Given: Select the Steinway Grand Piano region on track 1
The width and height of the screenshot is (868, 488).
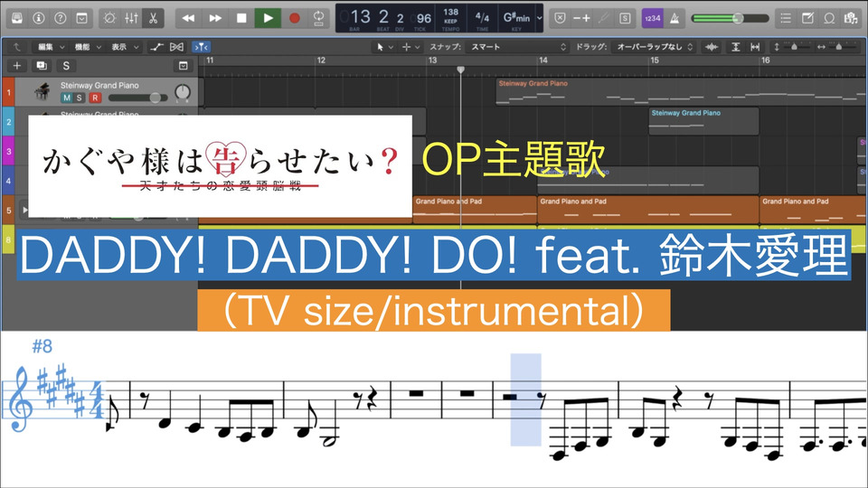Looking at the screenshot, I should click(x=682, y=92).
